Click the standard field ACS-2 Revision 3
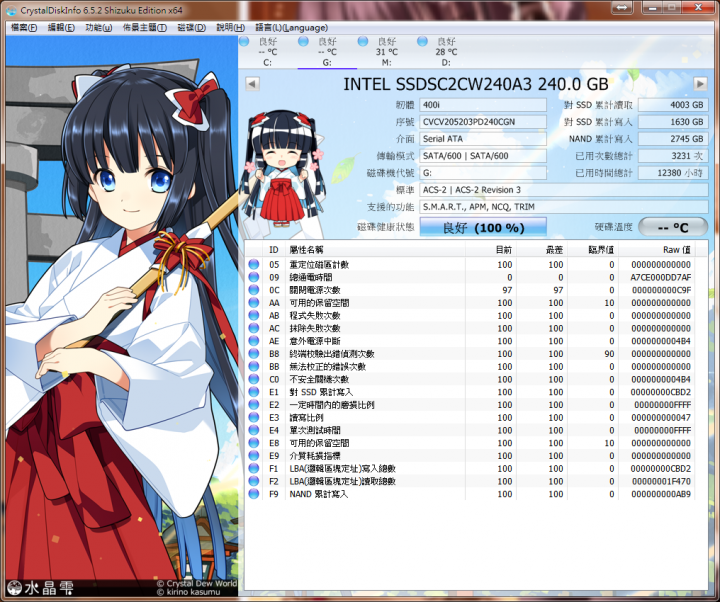Screen dimensions: 720x602 pyautogui.click(x=563, y=190)
